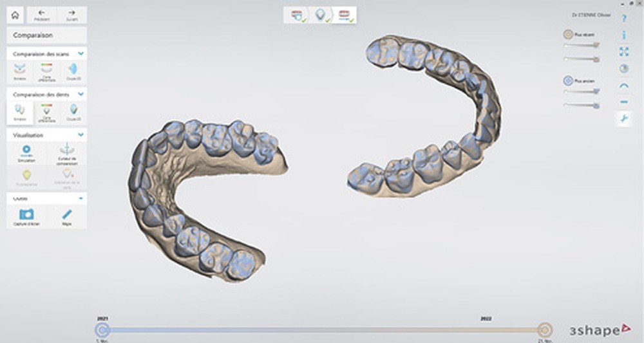Viewport: 644px width, 343px height.
Task: Select Capture d'écran camera tool
Action: [26, 217]
